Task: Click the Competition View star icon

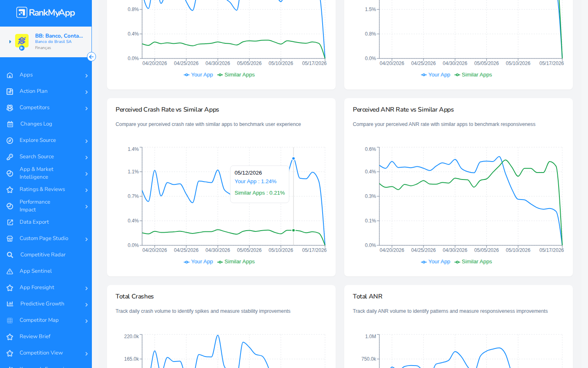Action: (10, 353)
